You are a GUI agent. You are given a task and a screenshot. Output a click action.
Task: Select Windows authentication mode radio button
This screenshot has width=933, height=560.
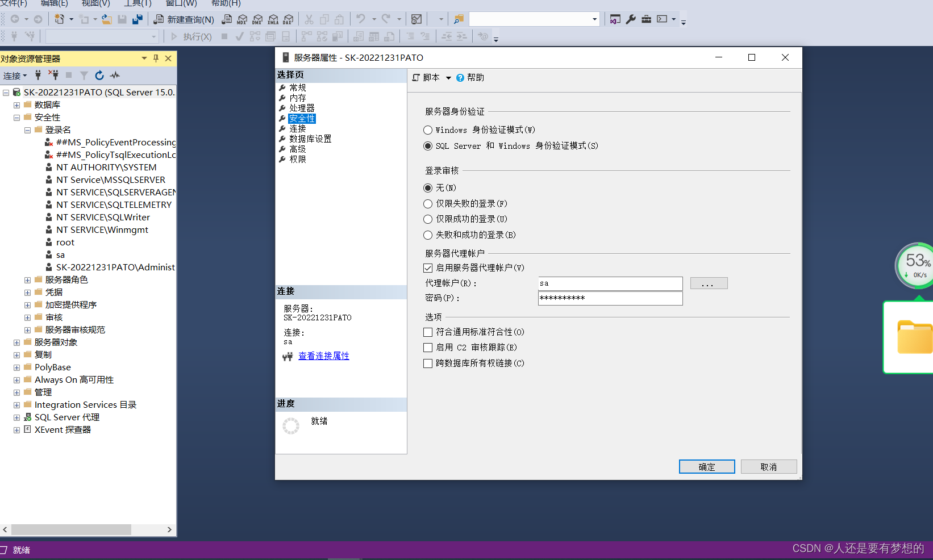(x=428, y=130)
